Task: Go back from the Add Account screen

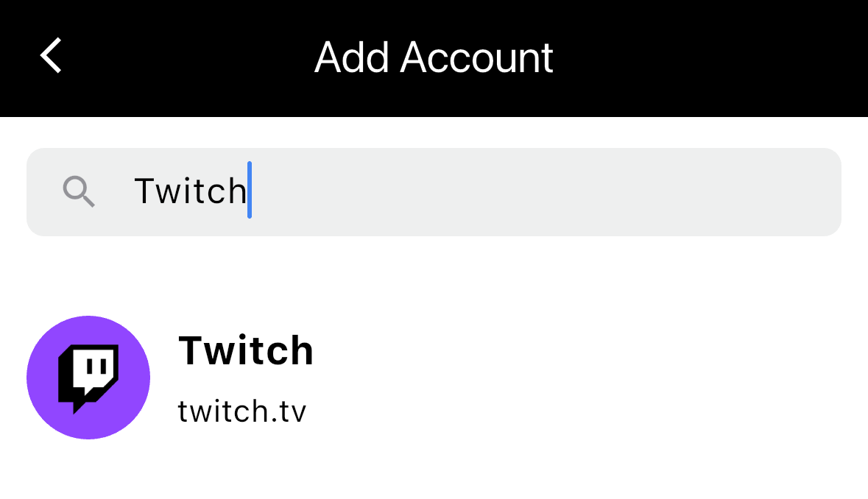Action: [51, 57]
